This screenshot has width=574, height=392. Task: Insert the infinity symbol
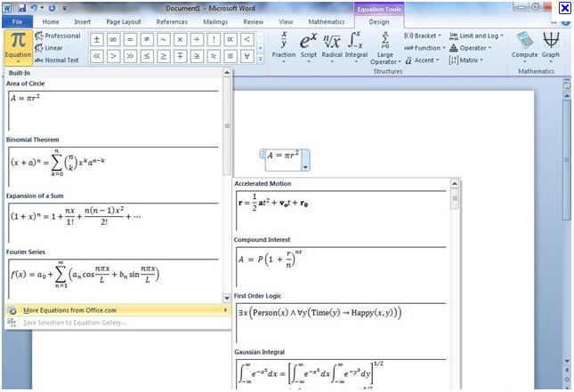tap(113, 40)
